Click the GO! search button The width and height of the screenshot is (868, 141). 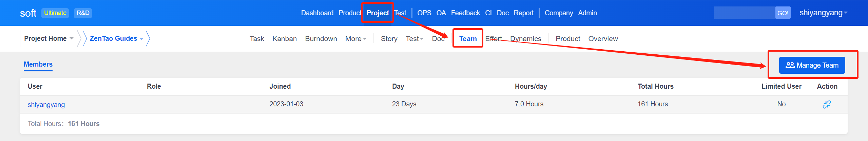point(783,13)
